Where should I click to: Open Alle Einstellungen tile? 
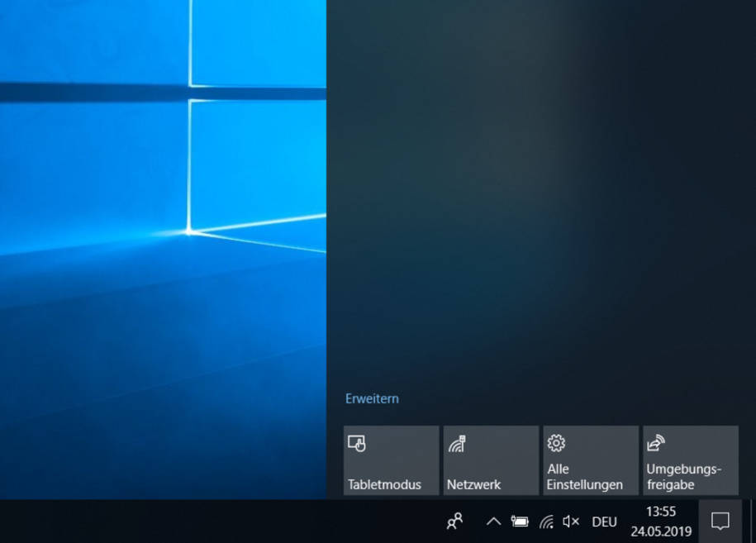tap(591, 460)
